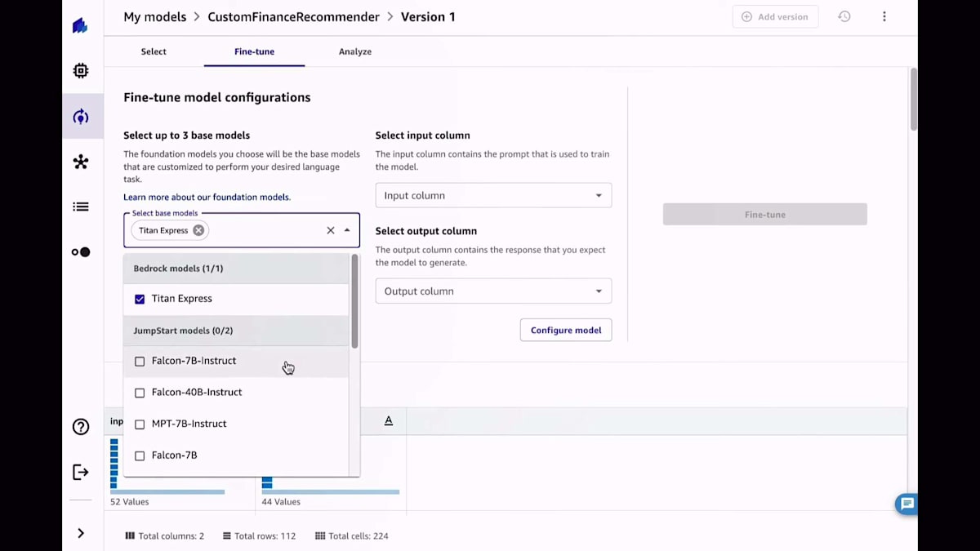Check the Falcon-7B-Instruct checkbox
980x551 pixels.
(x=140, y=361)
